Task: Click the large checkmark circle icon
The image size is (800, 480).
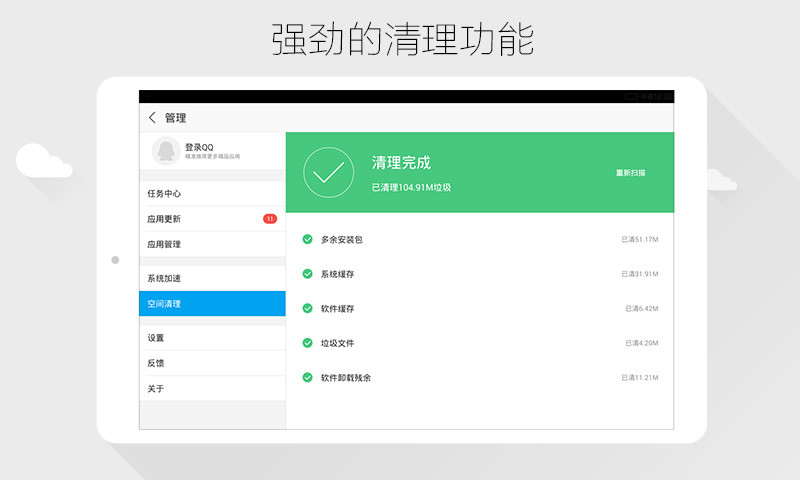Action: pos(328,172)
